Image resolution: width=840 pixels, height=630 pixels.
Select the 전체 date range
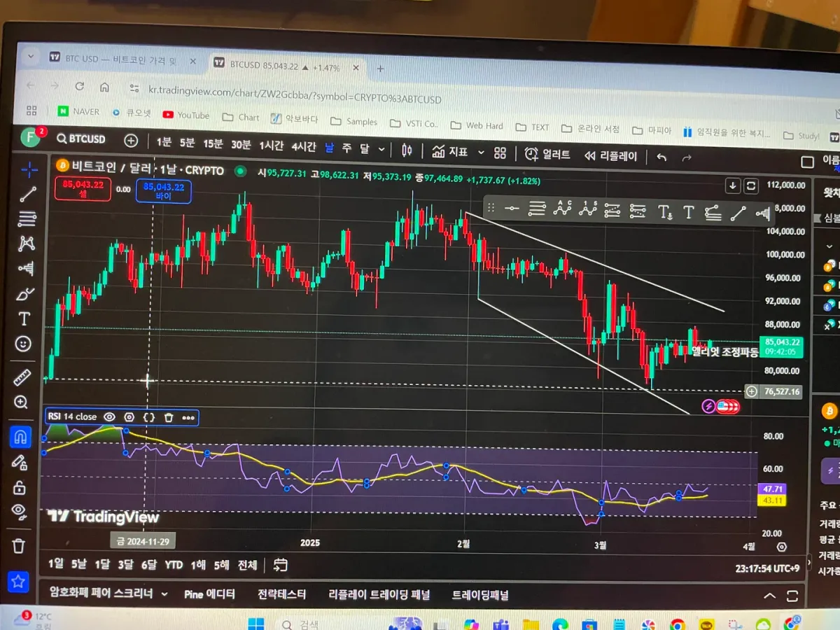pos(248,565)
